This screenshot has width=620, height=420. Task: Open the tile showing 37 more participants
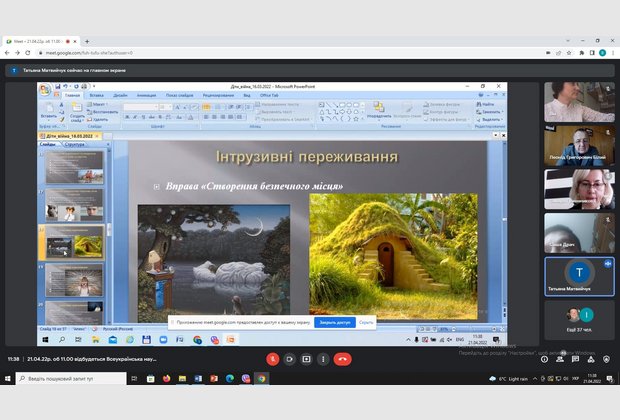(578, 319)
